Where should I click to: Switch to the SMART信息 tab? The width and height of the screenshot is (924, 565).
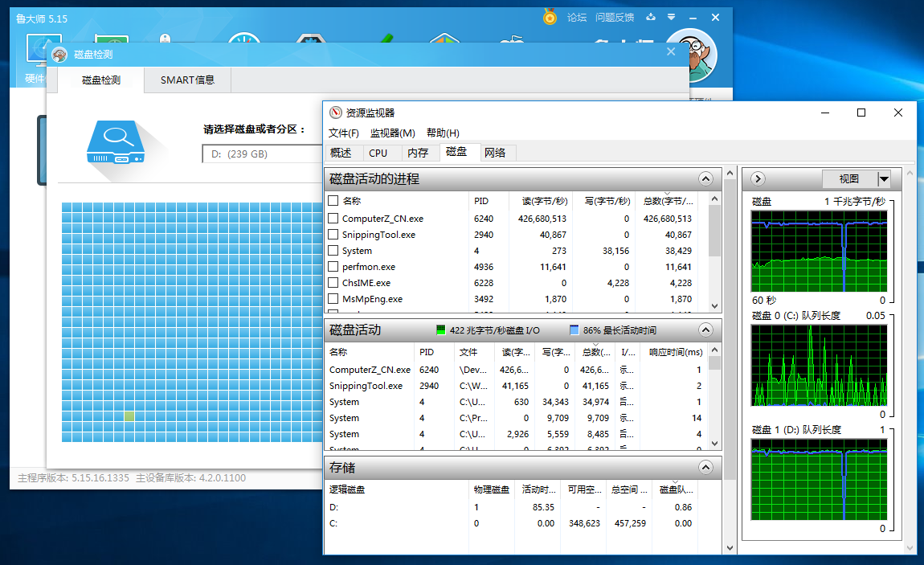(187, 80)
